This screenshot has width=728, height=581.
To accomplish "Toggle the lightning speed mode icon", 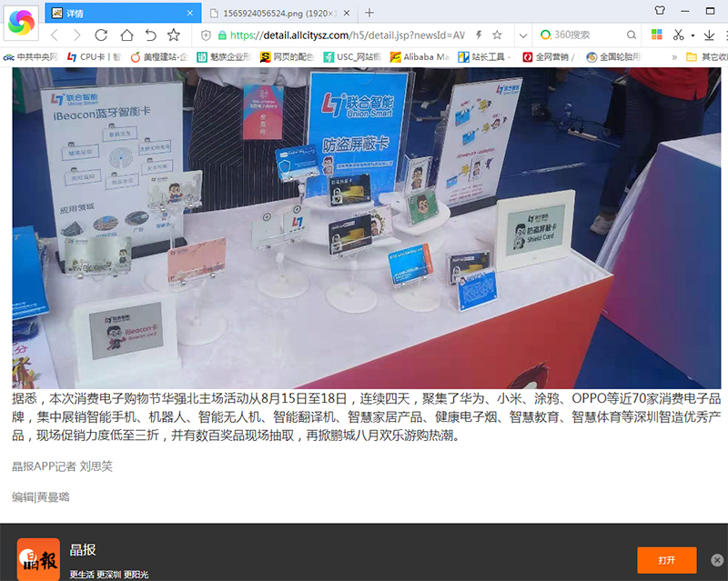I will point(480,35).
